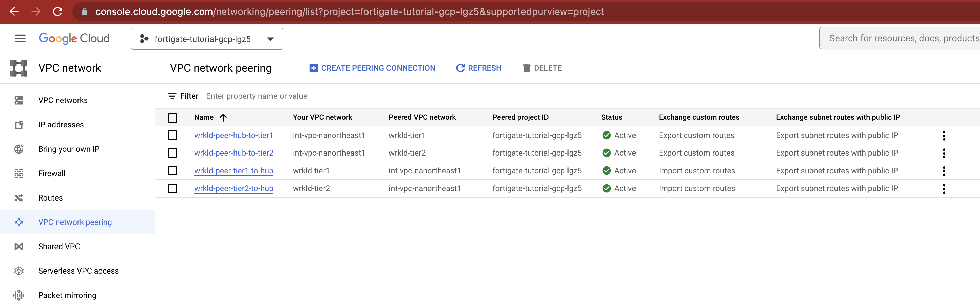980x305 pixels.
Task: Click the Serverless VPC access icon
Action: coord(19,271)
